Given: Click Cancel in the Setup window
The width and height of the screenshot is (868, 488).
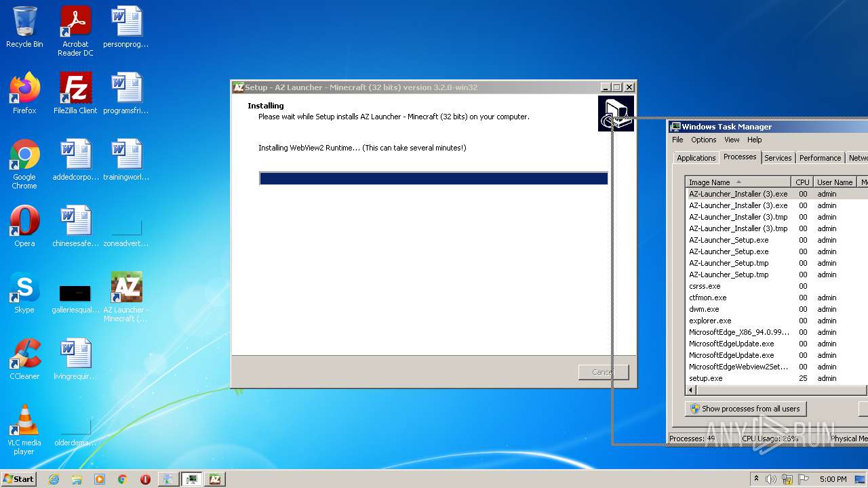Looking at the screenshot, I should click(603, 372).
